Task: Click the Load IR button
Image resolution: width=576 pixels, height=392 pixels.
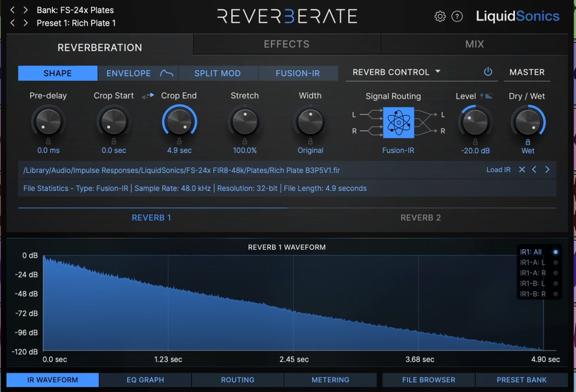Action: point(498,169)
